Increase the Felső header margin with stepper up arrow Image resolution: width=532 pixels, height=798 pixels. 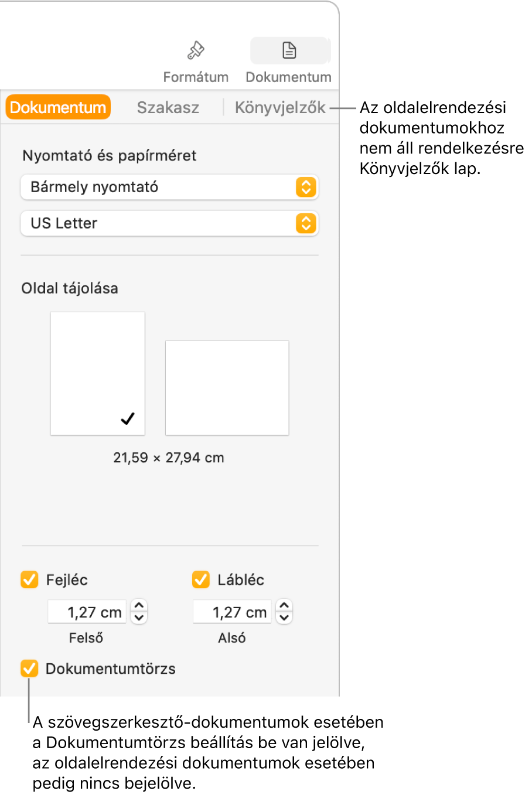pos(139,606)
